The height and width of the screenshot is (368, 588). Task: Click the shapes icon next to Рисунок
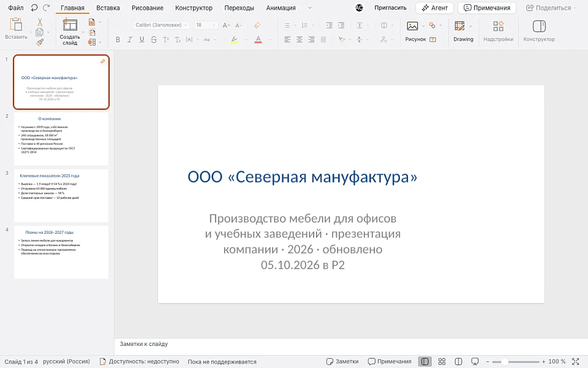click(x=432, y=25)
